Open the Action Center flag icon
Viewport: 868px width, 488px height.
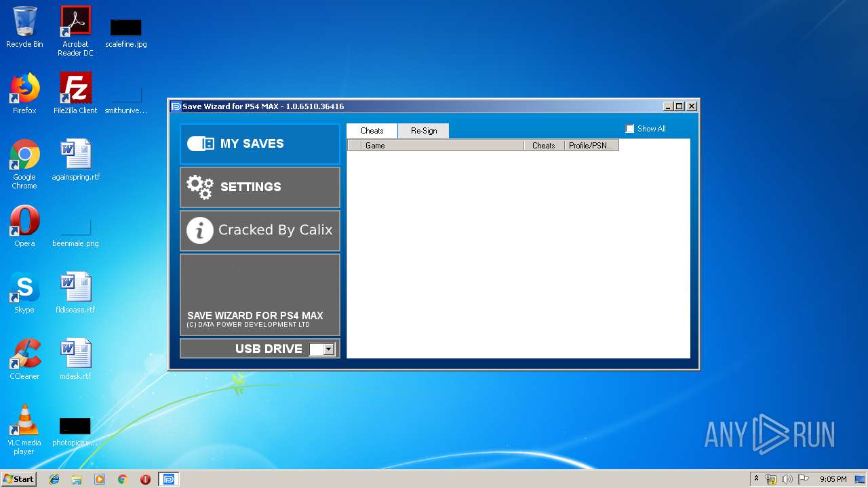804,479
